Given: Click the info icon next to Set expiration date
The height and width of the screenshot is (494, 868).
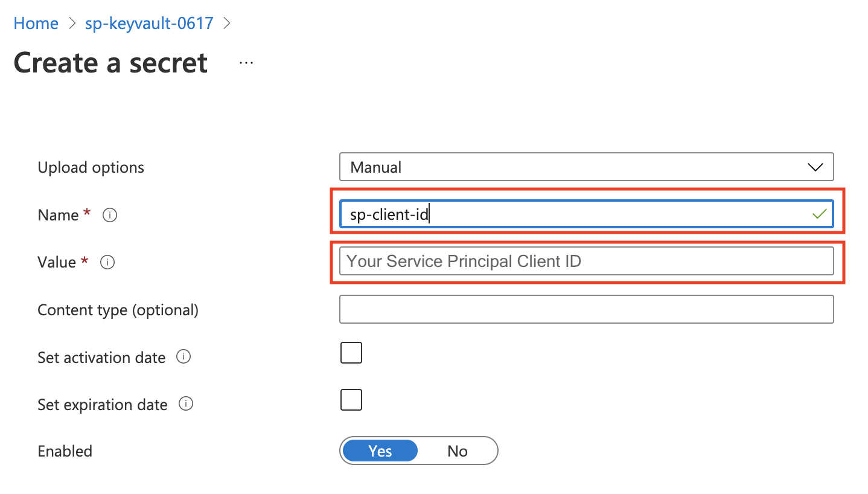Looking at the screenshot, I should click(187, 403).
